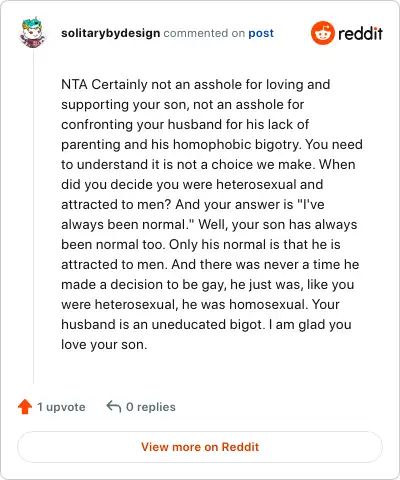Click the "1 upvote" count label
The width and height of the screenshot is (400, 480).
point(61,407)
